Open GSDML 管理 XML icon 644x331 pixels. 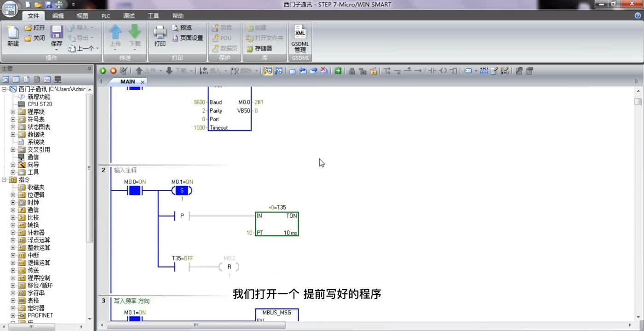300,38
